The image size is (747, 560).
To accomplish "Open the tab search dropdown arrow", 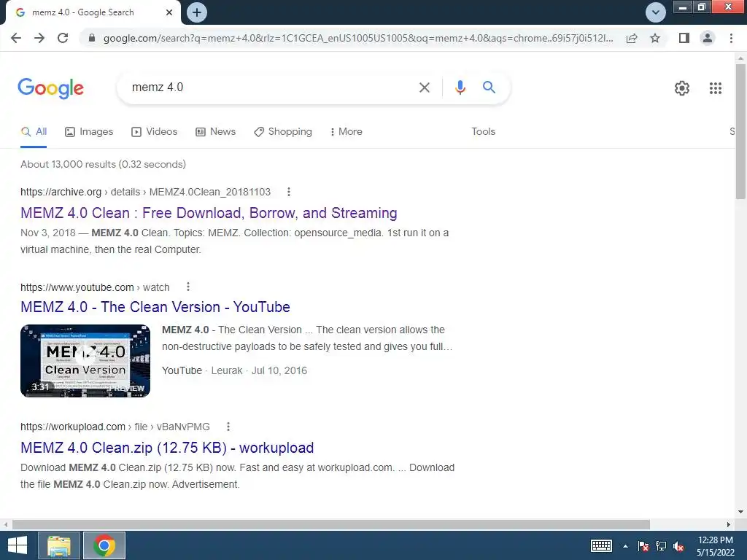I will pyautogui.click(x=656, y=12).
